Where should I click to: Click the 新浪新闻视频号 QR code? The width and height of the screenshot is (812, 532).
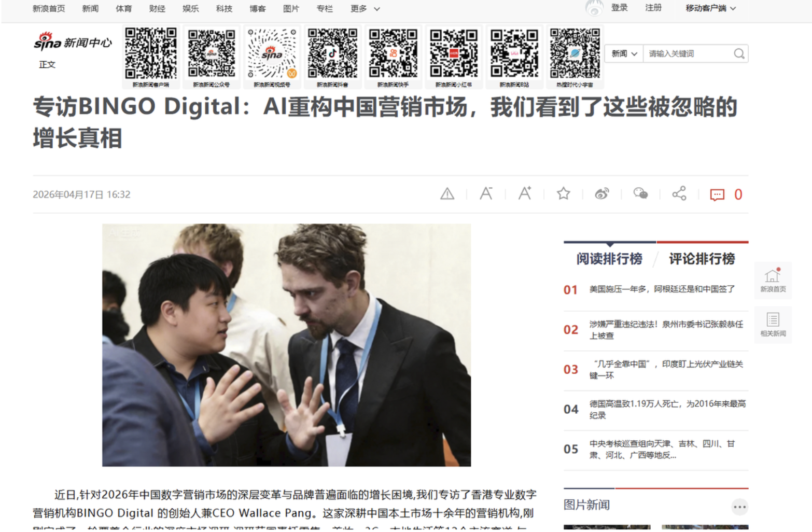coord(272,53)
